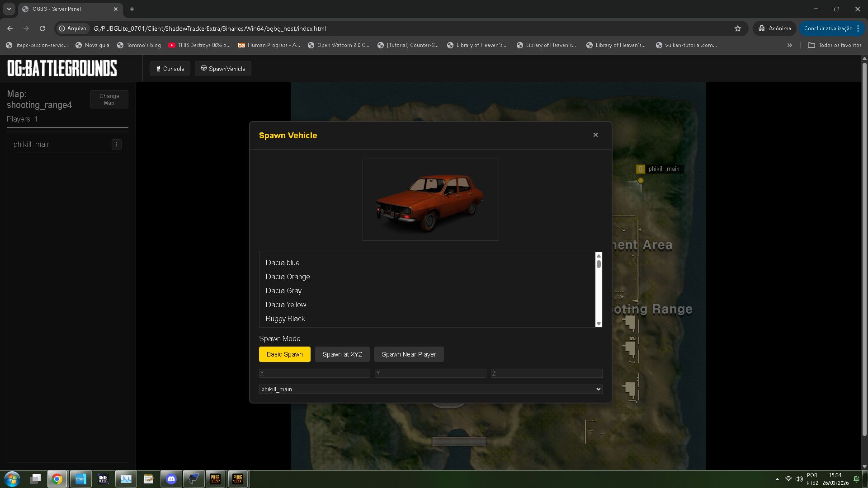Go back in browser history
868x488 pixels.
point(10,28)
